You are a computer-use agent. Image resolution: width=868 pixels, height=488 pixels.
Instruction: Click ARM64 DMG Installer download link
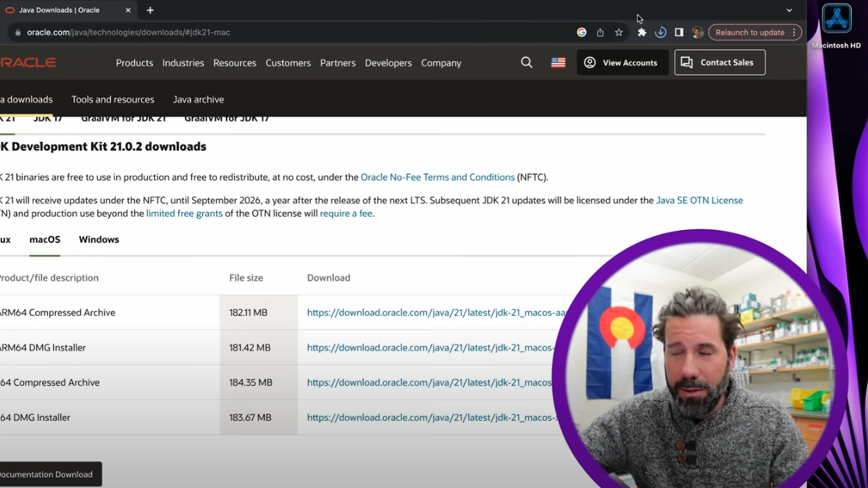pyautogui.click(x=431, y=348)
